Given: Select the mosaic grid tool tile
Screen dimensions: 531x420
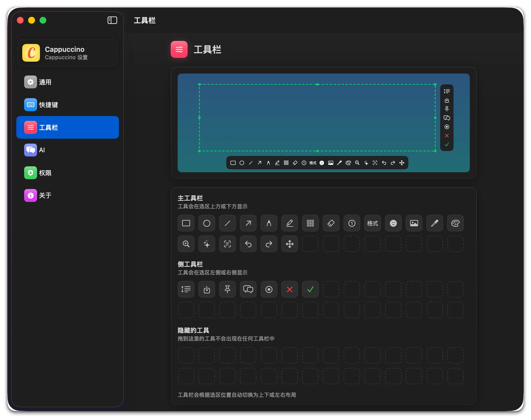Looking at the screenshot, I should [x=310, y=223].
